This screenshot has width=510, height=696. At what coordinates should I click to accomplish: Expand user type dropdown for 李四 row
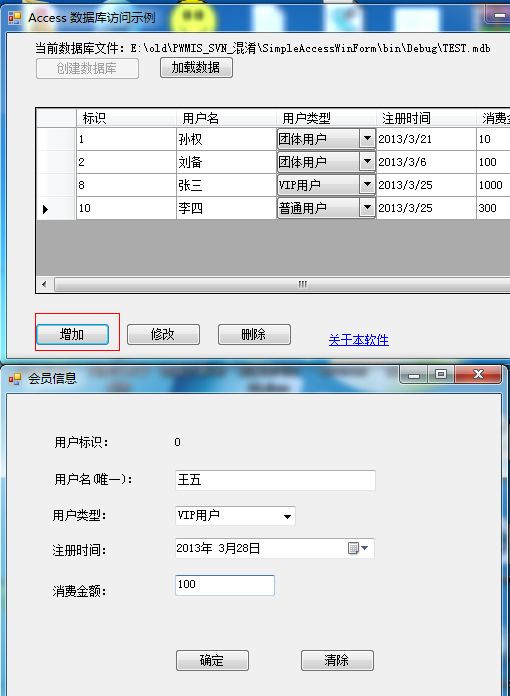pos(367,208)
